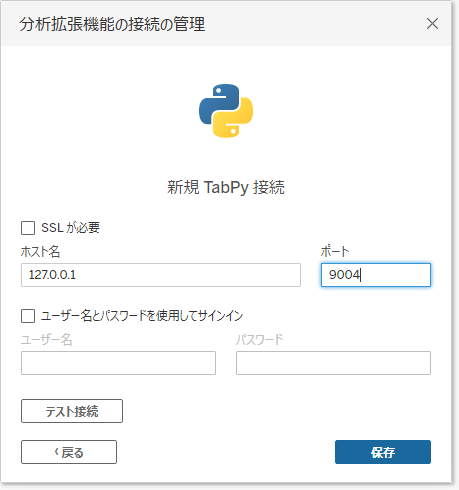
Task: Click the ユーザー名とパスワードを使用してサインイン label
Action: [x=142, y=315]
